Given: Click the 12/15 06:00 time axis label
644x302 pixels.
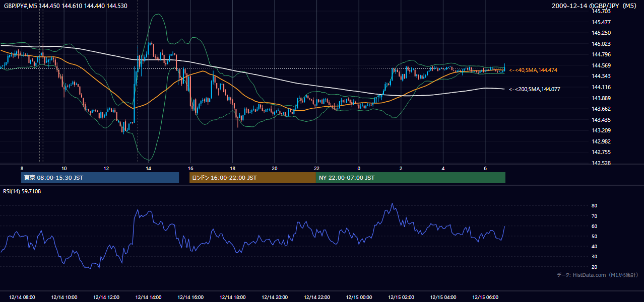Looking at the screenshot, I should click(x=485, y=297).
